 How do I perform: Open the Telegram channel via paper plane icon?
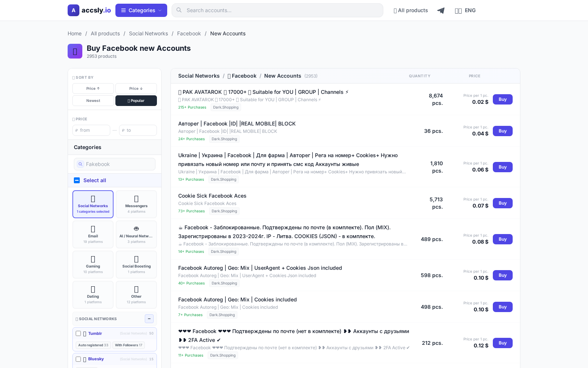[441, 10]
